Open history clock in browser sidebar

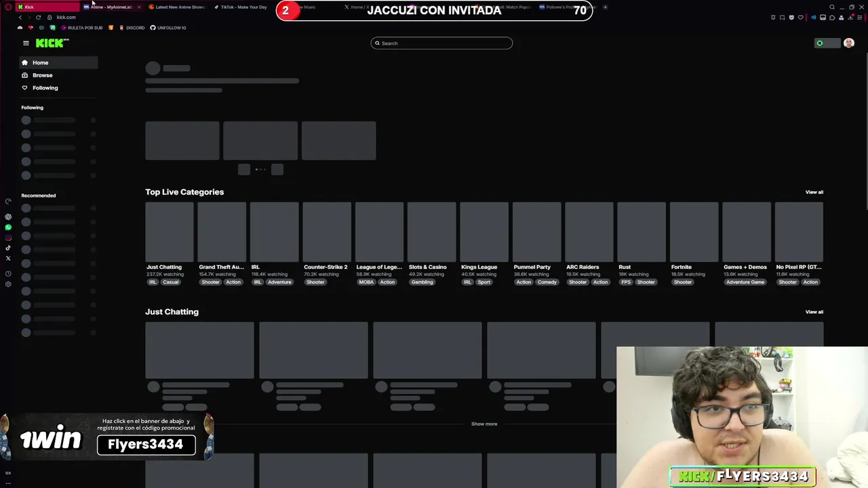pyautogui.click(x=8, y=274)
